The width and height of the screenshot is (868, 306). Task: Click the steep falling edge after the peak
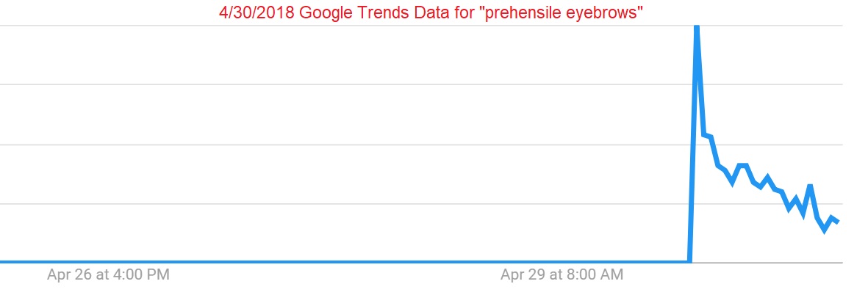pyautogui.click(x=700, y=81)
